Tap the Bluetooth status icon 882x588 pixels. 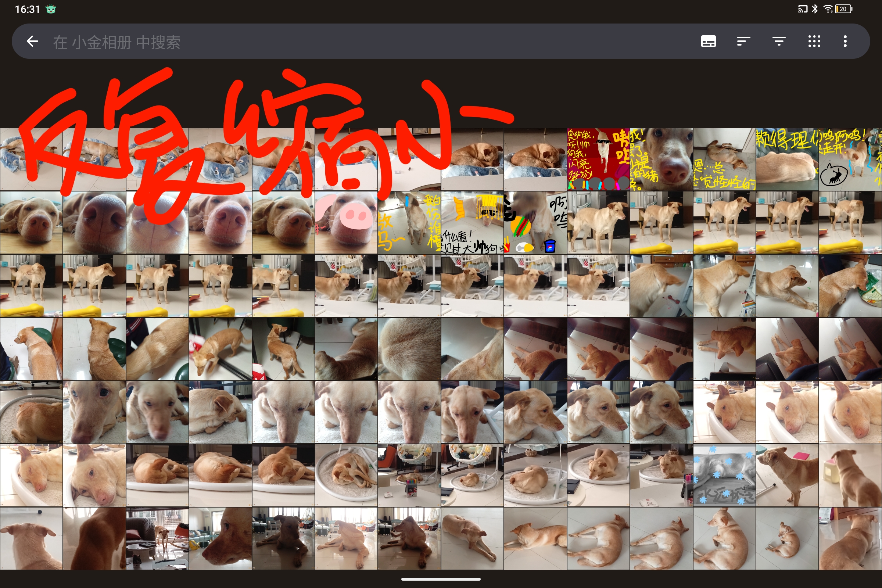(814, 9)
